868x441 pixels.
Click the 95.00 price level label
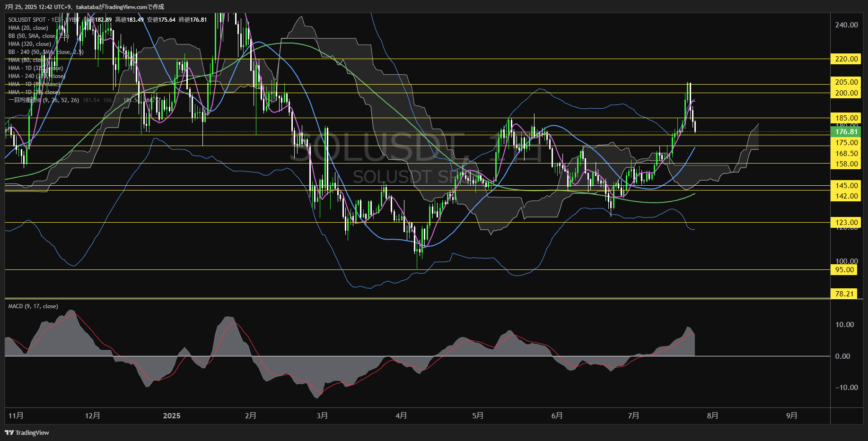coord(843,270)
